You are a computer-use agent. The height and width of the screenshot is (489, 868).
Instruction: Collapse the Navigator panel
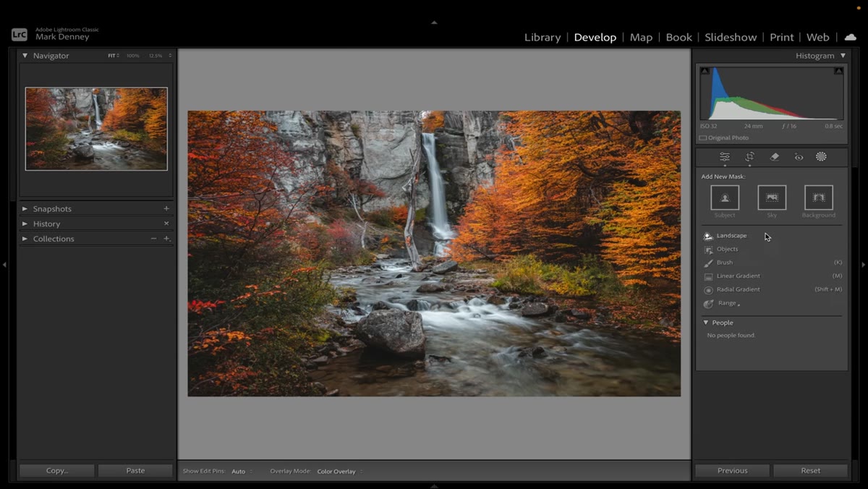tap(25, 56)
